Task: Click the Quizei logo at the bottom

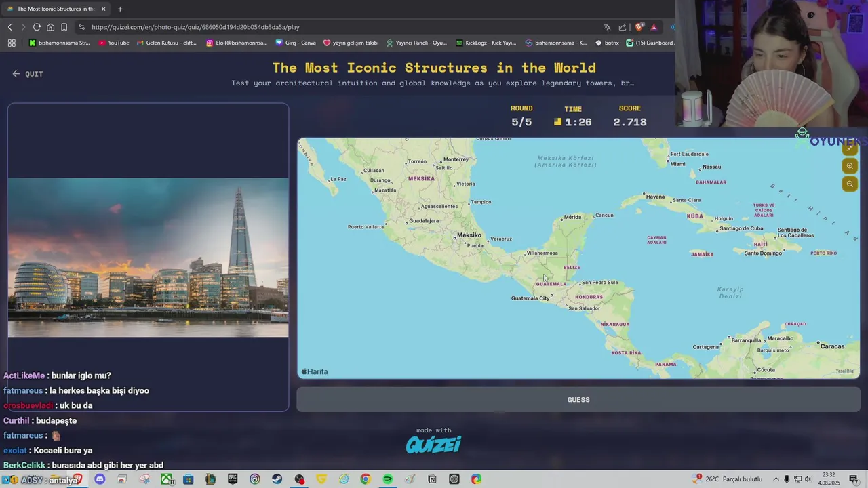Action: point(433,445)
